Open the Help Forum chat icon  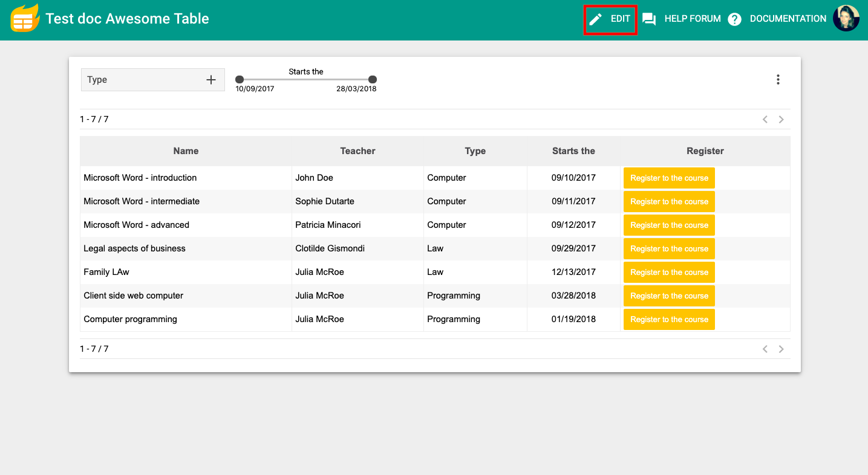pyautogui.click(x=649, y=19)
